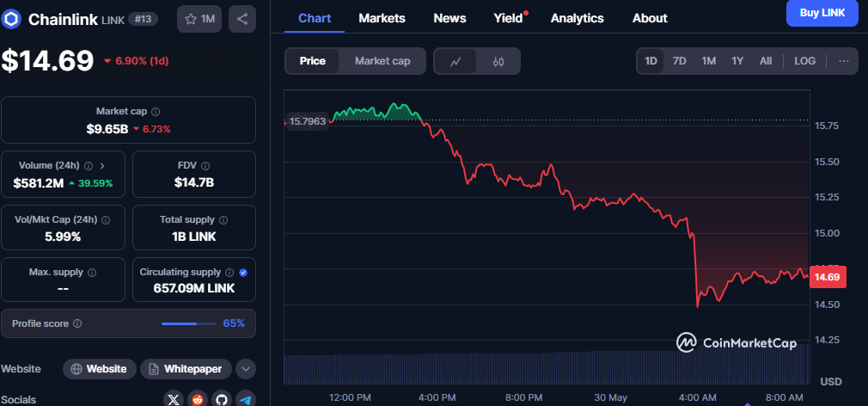
Task: Open the GitHub social icon
Action: pyautogui.click(x=222, y=399)
